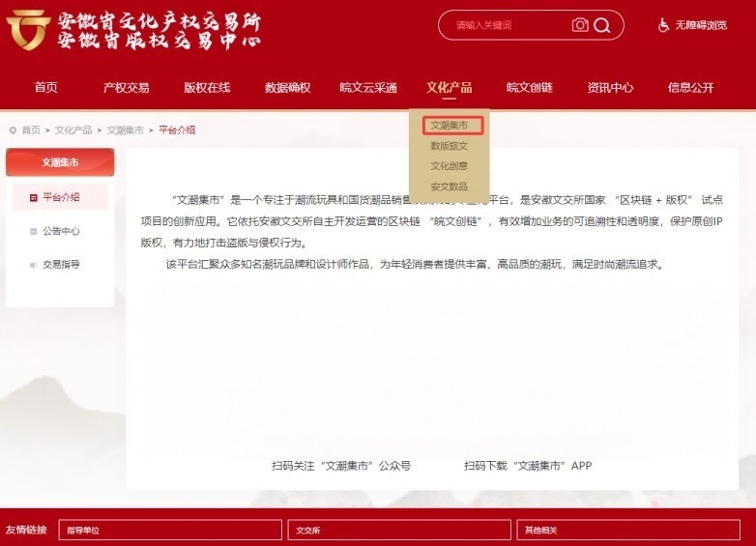
Task: Click the speaker icon beside 交易指导
Action: tap(33, 265)
